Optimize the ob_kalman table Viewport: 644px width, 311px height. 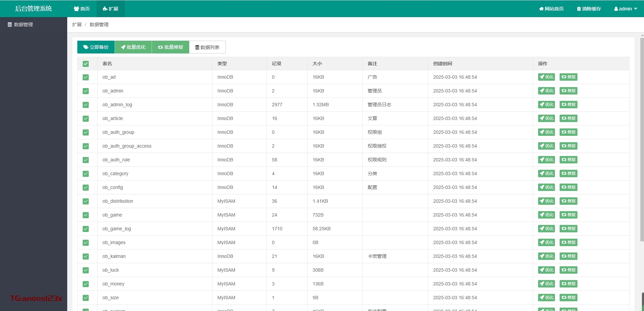(x=546, y=256)
